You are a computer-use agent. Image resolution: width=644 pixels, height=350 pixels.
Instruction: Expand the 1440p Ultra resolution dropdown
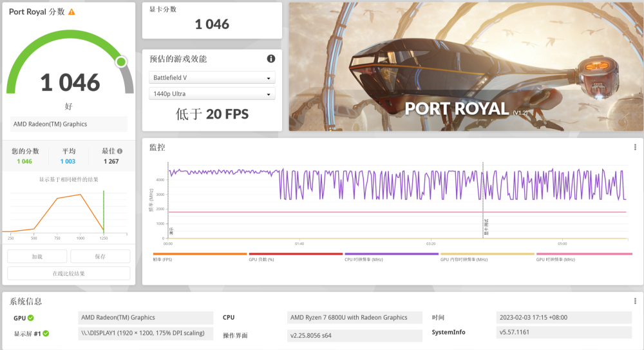click(212, 94)
